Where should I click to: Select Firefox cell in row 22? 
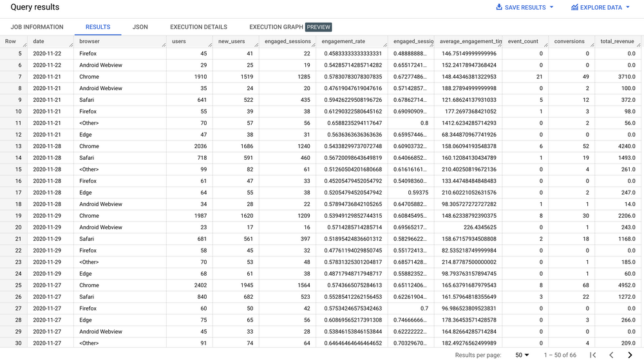pyautogui.click(x=88, y=251)
